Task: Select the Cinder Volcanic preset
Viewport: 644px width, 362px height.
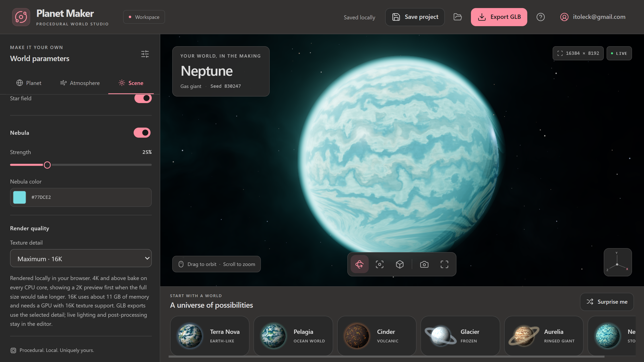Action: [377, 336]
